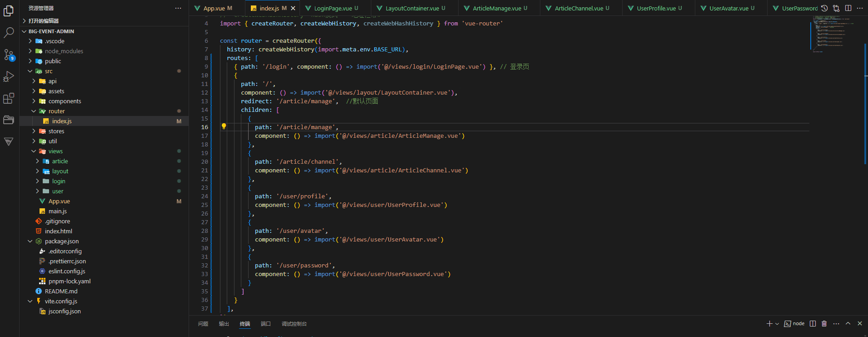This screenshot has width=868, height=337.
Task: Open the Search view in the activity bar
Action: (9, 33)
